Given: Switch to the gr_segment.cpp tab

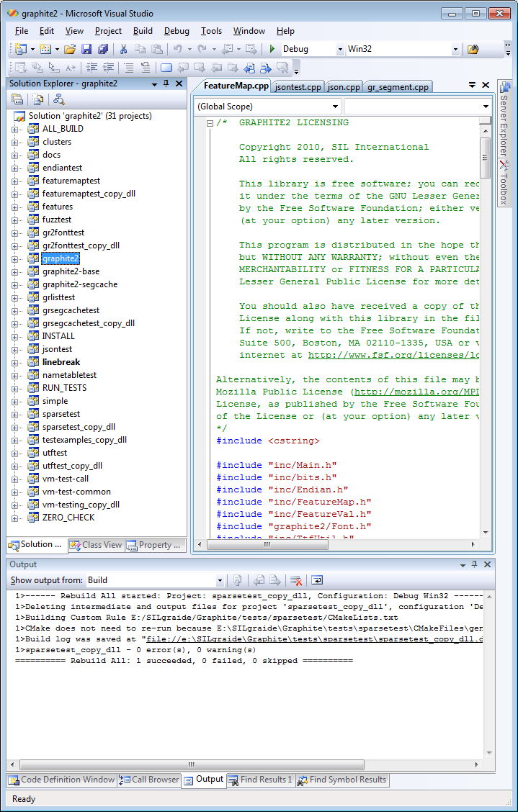Looking at the screenshot, I should tap(398, 87).
